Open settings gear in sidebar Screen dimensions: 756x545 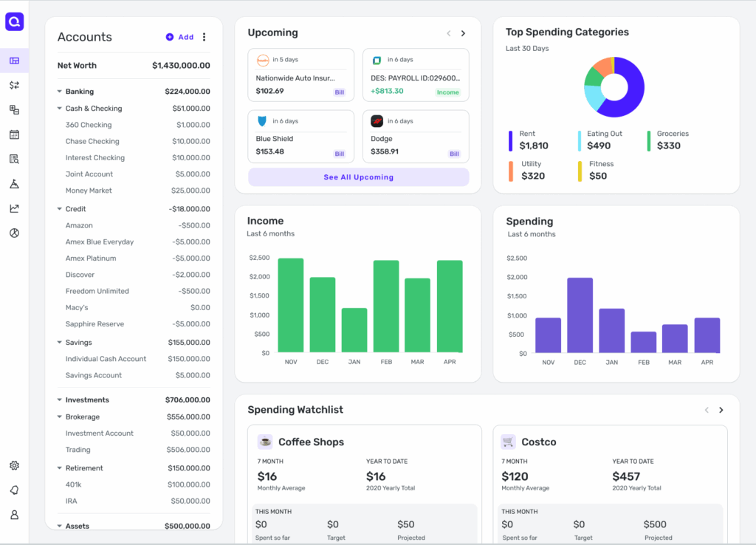coord(14,465)
